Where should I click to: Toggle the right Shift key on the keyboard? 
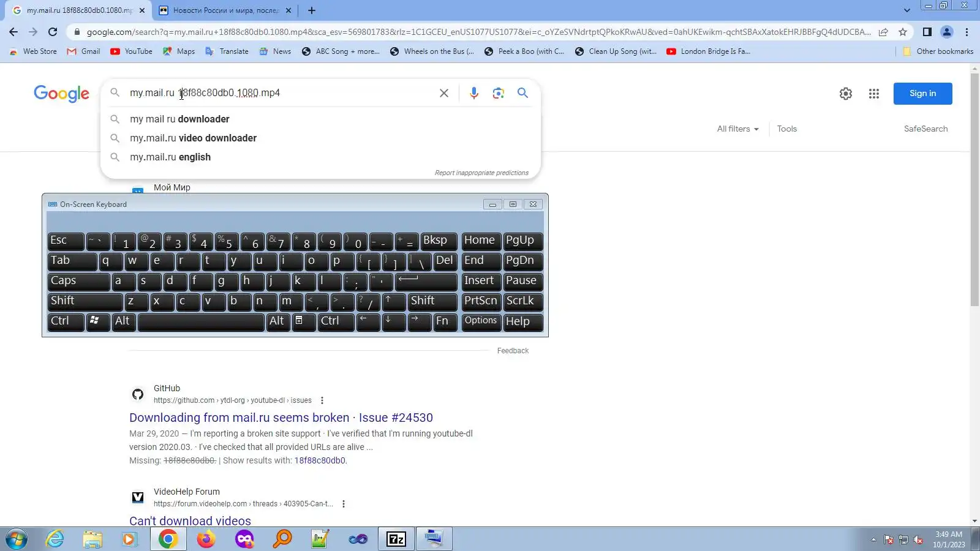point(432,301)
